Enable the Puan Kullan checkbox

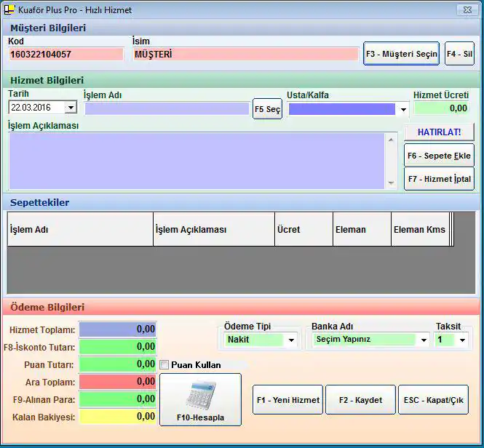(x=164, y=364)
